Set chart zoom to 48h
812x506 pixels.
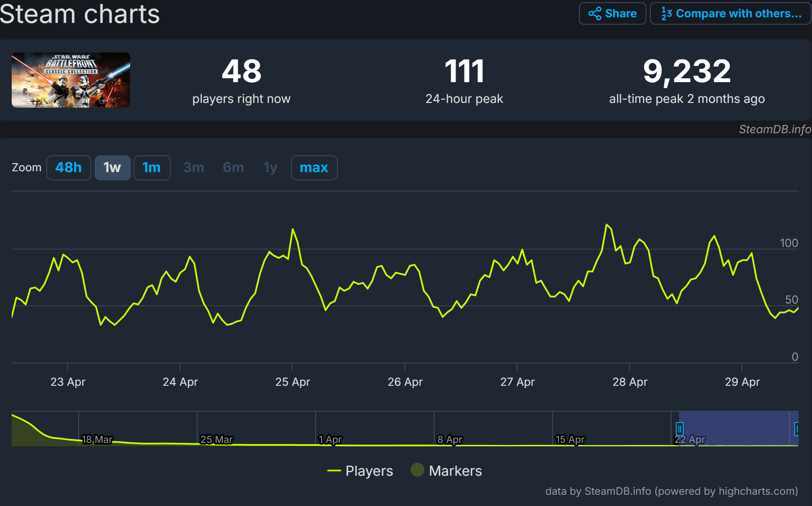[x=68, y=167]
